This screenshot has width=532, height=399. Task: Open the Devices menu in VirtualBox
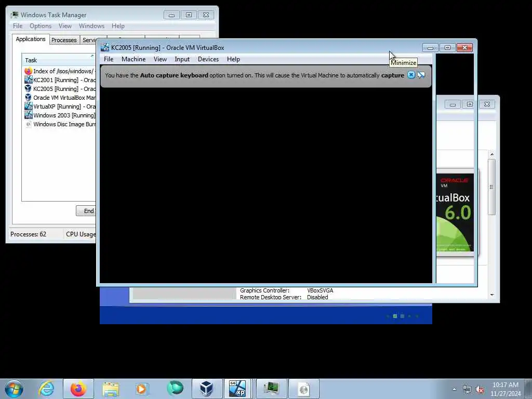click(x=208, y=59)
